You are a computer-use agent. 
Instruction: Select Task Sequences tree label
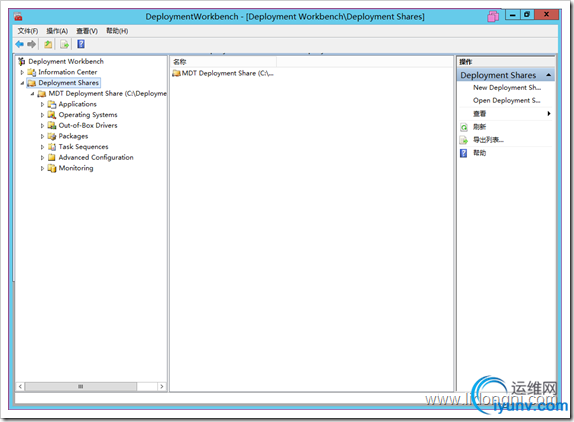(83, 147)
